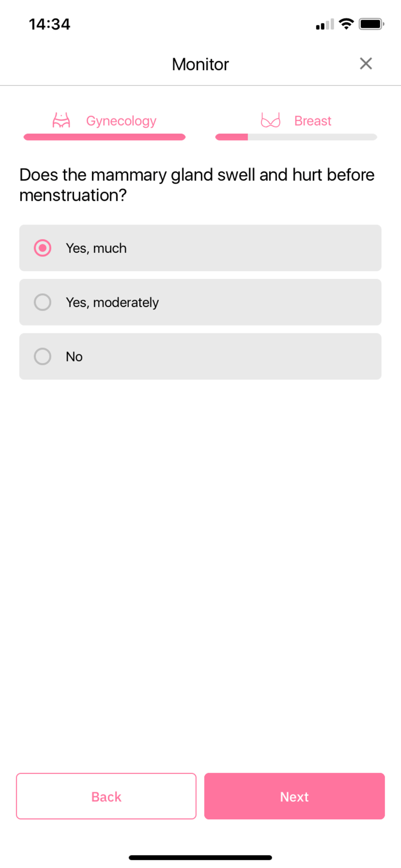Tap the Gynecology pelvis icon

[61, 120]
